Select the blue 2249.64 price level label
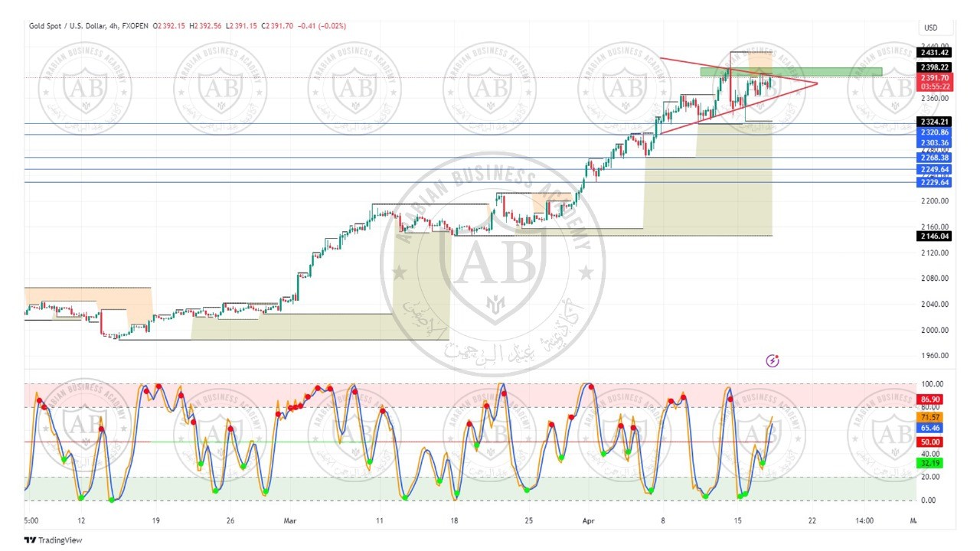Viewport: 980px width, 551px height. click(x=934, y=170)
